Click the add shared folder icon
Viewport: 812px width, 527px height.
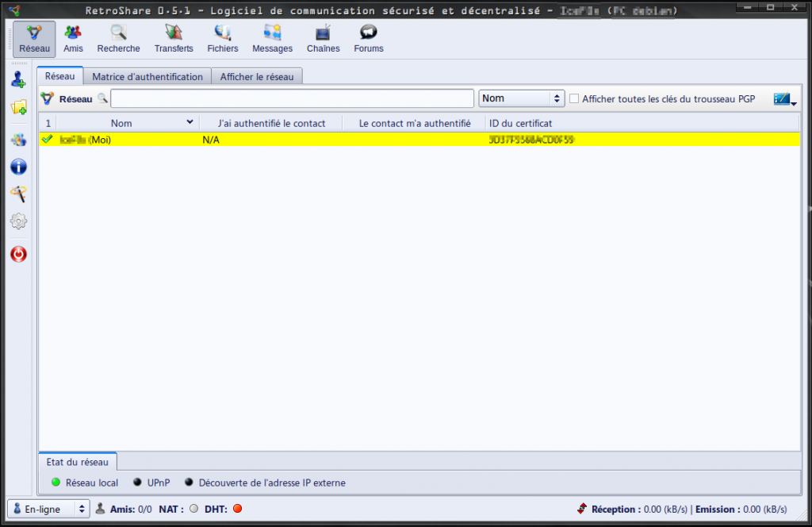click(x=19, y=107)
